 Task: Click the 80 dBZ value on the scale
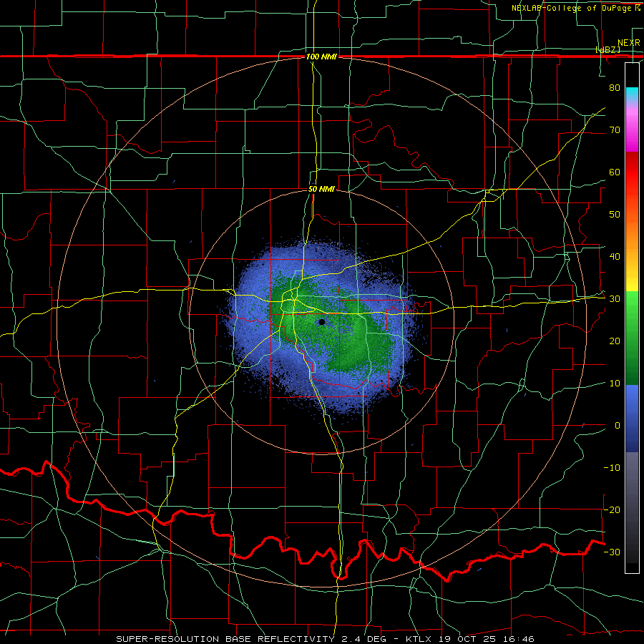coord(615,87)
